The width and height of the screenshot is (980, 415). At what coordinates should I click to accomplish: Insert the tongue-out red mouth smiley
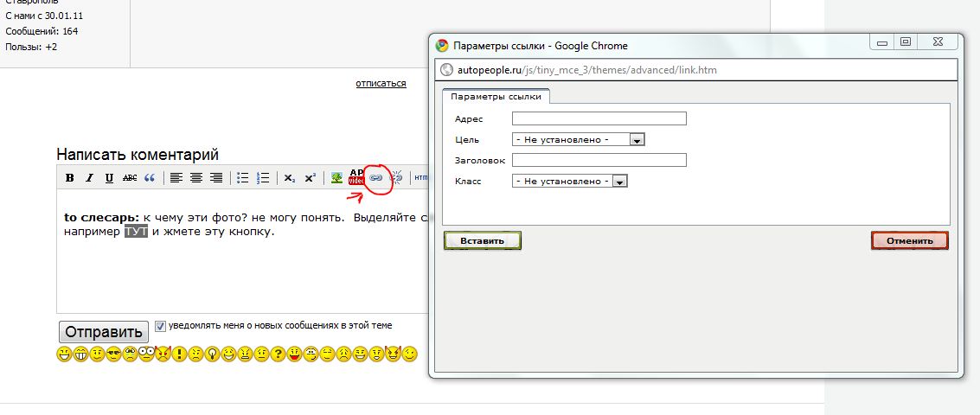294,355
